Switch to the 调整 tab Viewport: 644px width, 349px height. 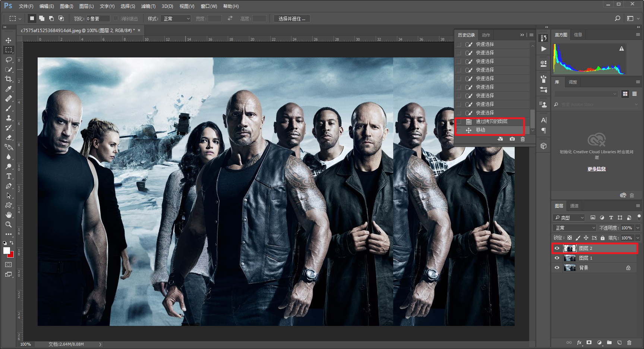573,82
